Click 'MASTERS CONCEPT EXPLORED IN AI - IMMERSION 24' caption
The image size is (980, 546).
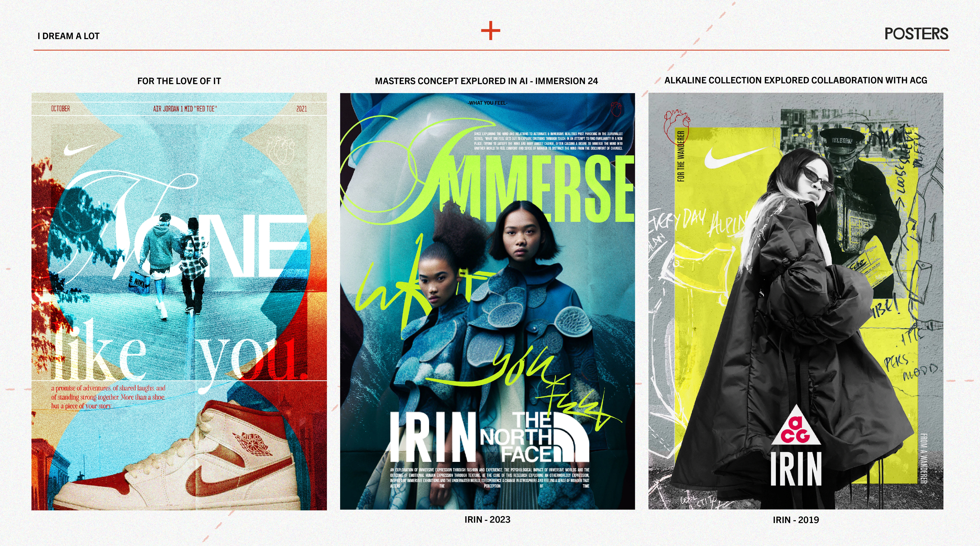click(486, 81)
